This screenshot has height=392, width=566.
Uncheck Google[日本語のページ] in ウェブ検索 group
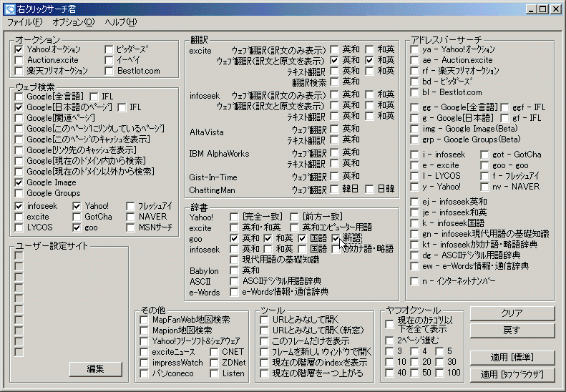point(19,107)
